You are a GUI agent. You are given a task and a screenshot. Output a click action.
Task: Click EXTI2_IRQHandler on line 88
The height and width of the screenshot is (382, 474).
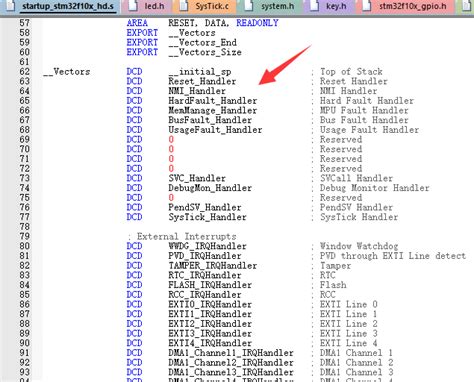pos(210,324)
